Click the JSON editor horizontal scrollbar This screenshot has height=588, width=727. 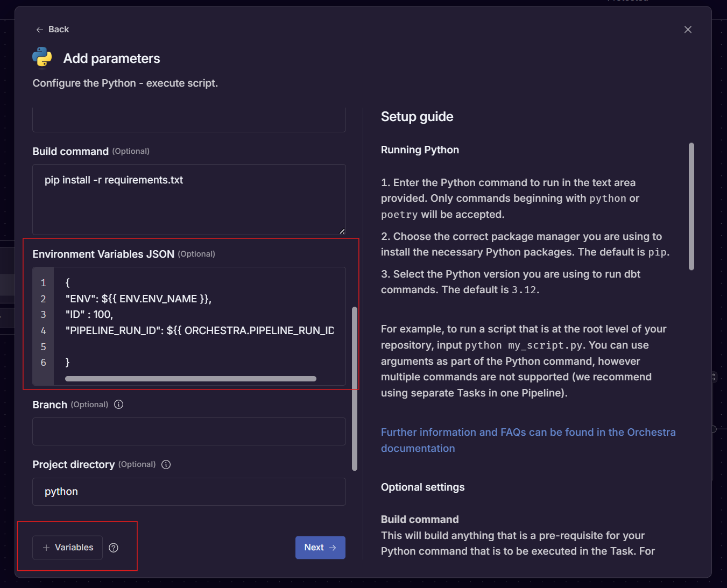coord(190,379)
